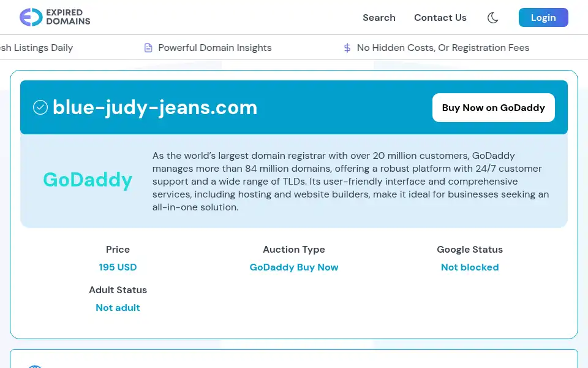The height and width of the screenshot is (368, 588).
Task: Click the Not blocked Google status value
Action: [x=470, y=267]
